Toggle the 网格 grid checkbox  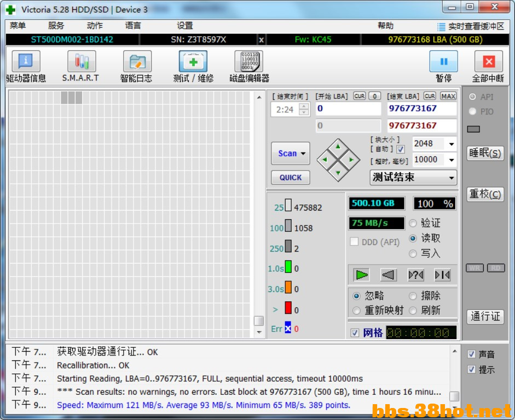pos(355,332)
